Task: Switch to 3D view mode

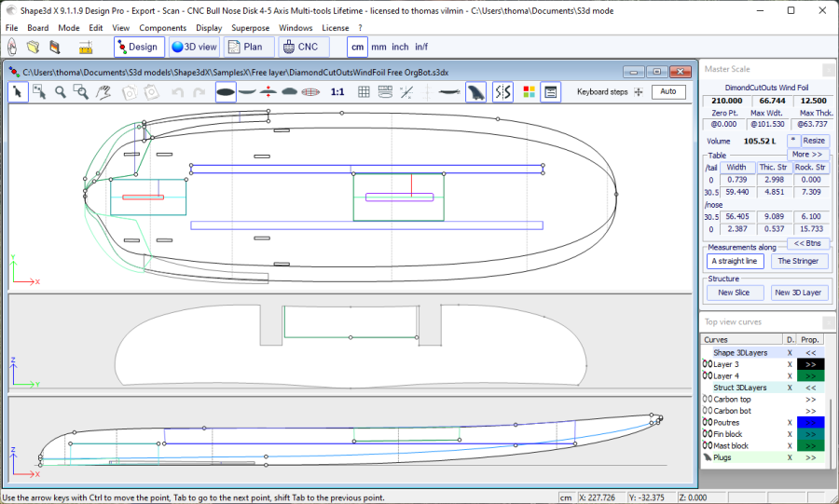Action: tap(195, 47)
